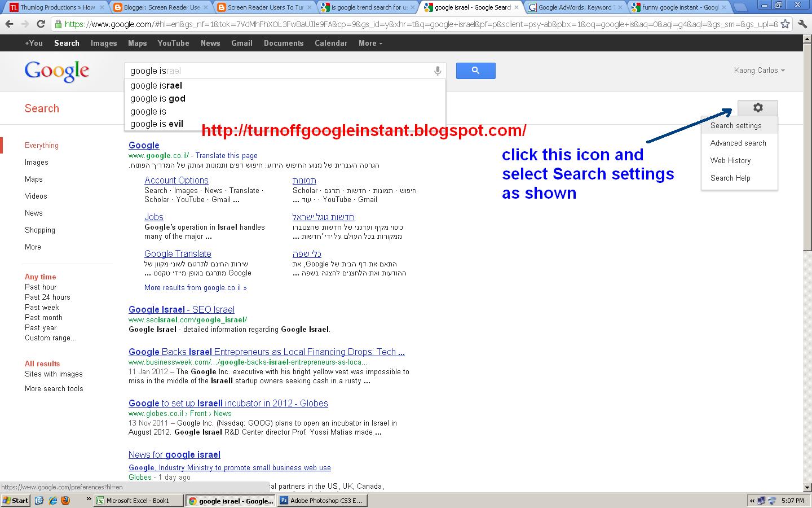The width and height of the screenshot is (812, 508).
Task: Click the microphone voice search icon
Action: [437, 71]
